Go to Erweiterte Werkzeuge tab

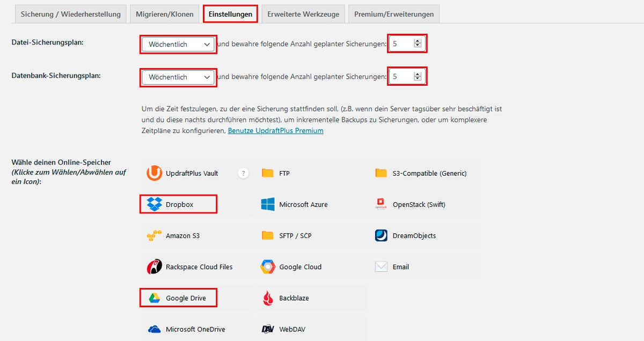coord(303,14)
